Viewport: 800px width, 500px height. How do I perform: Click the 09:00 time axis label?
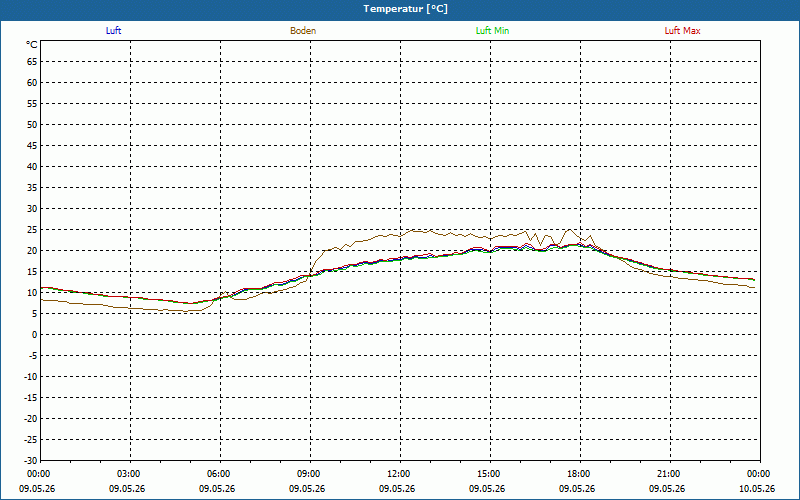[x=309, y=474]
